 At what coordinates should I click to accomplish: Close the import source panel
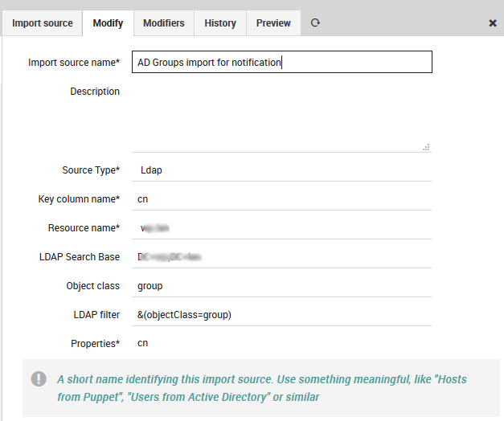492,23
